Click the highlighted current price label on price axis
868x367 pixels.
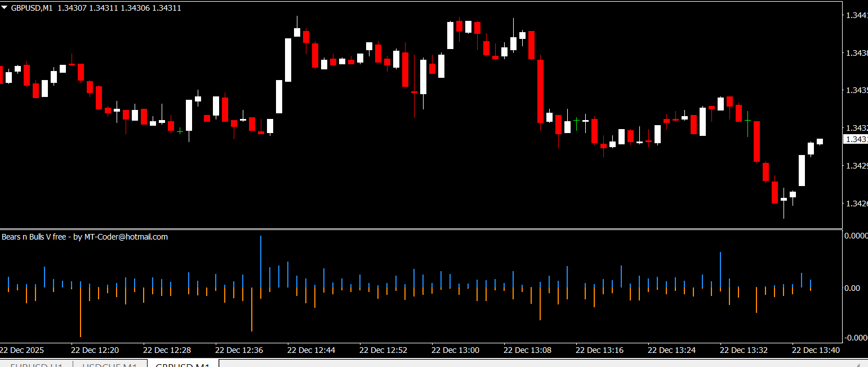pos(855,139)
